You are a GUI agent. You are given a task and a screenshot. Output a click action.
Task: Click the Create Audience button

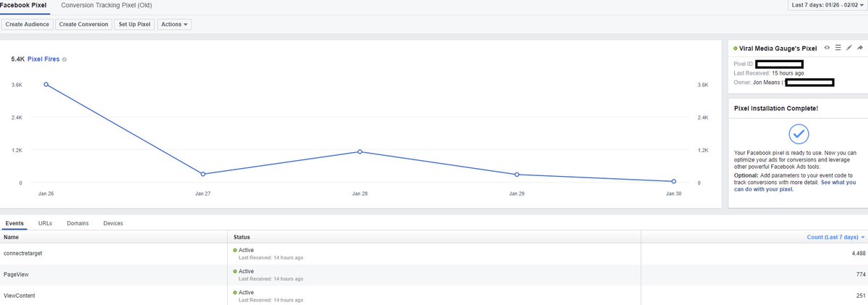click(27, 24)
